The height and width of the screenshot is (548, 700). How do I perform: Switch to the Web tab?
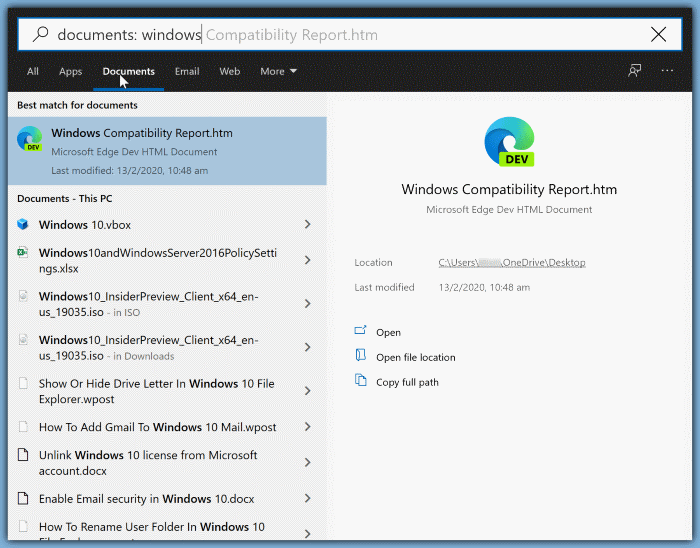(x=229, y=71)
